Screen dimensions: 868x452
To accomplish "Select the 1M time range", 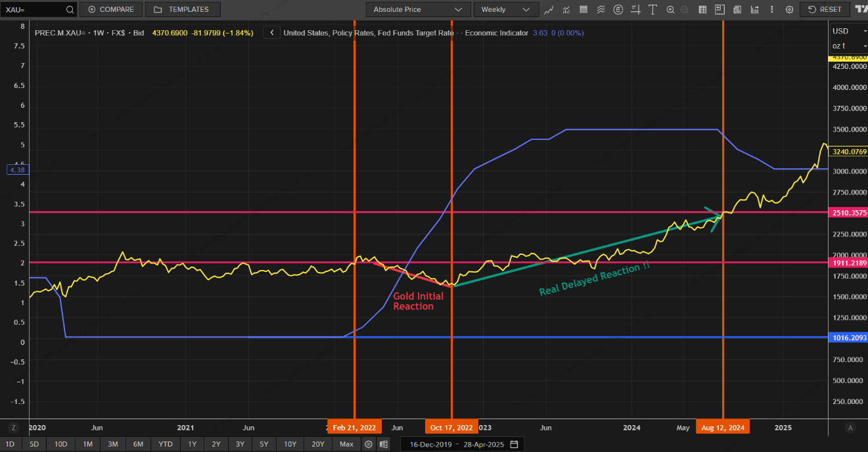I will pyautogui.click(x=87, y=444).
